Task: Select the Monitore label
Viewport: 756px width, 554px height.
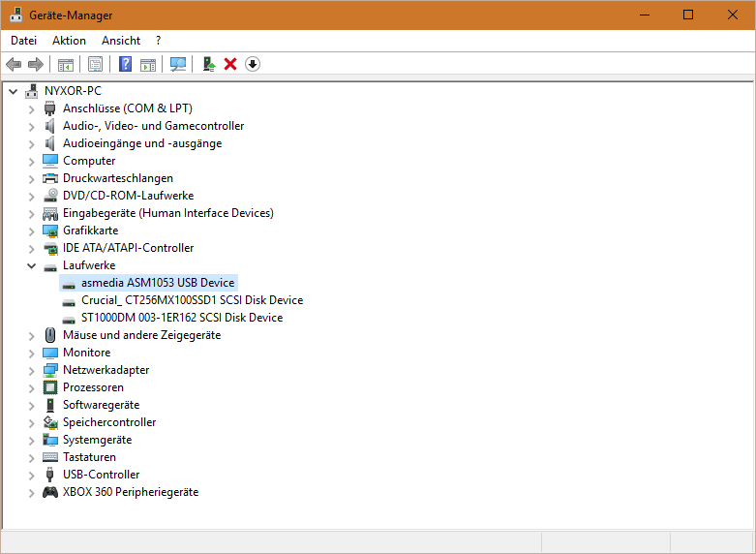Action: click(87, 353)
